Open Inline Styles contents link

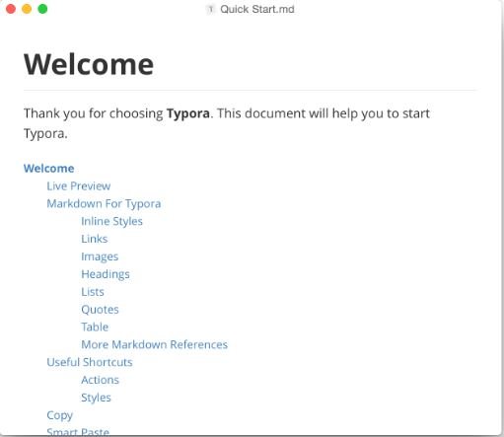[111, 221]
